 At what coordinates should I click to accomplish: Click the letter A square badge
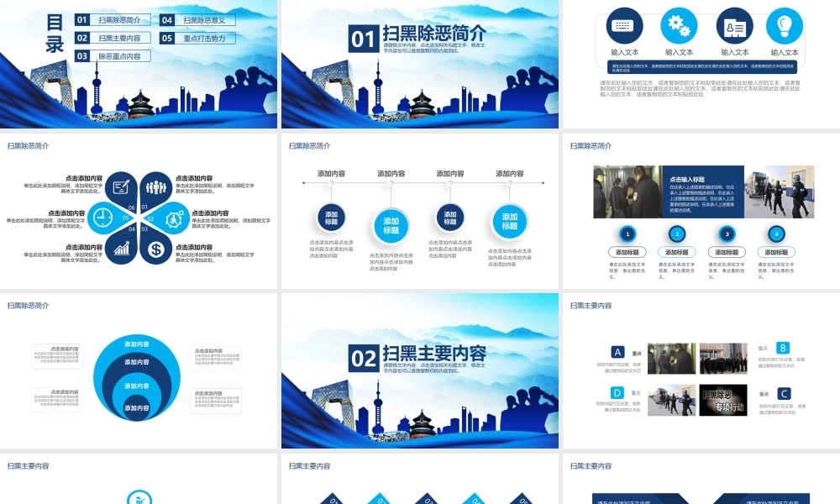pos(617,352)
